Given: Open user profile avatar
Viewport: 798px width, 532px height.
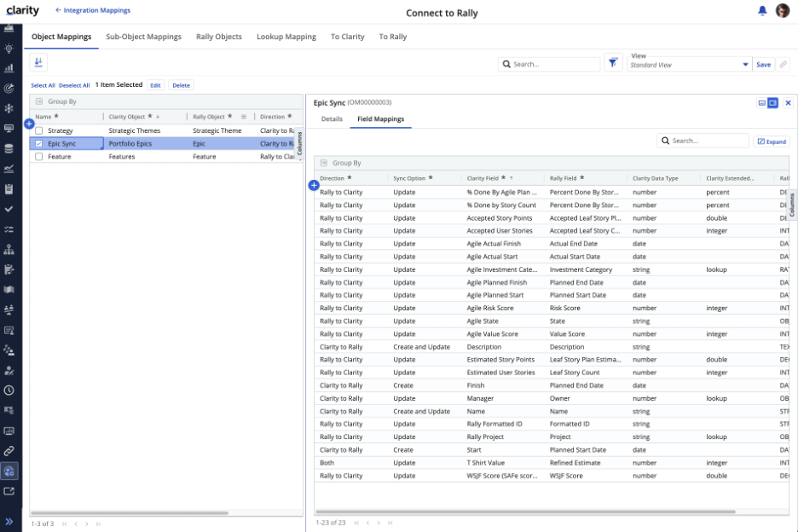Looking at the screenshot, I should tap(783, 11).
